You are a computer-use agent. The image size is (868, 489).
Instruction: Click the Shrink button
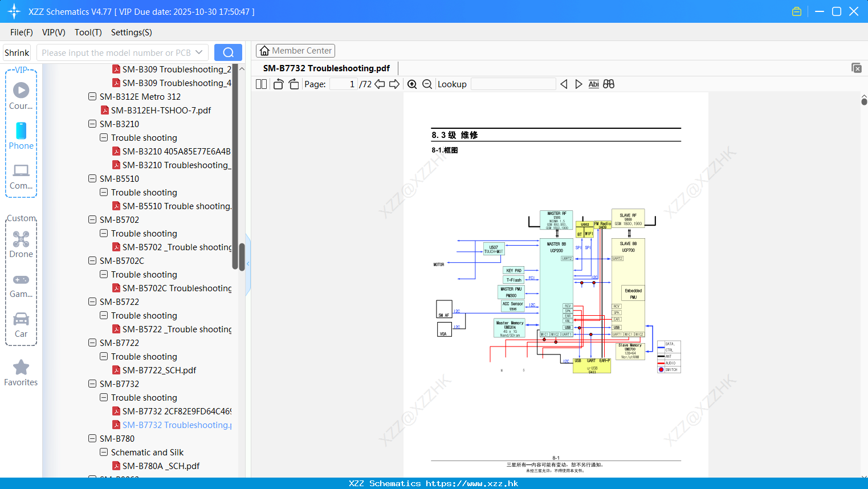[x=17, y=52]
